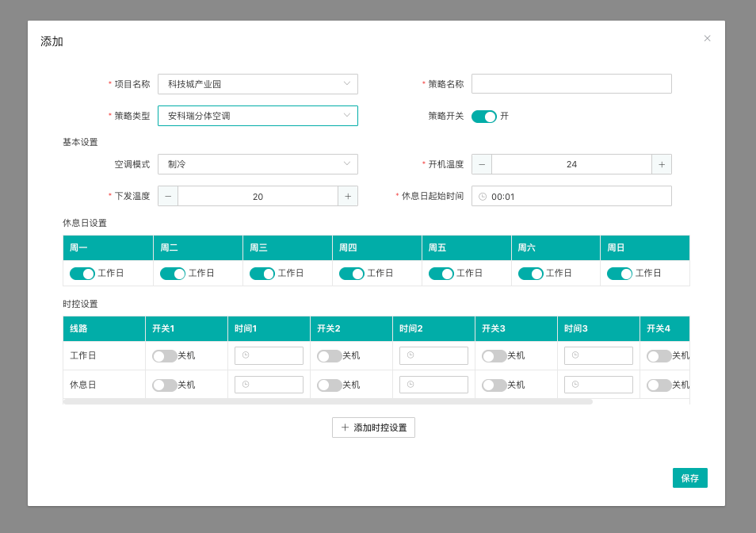
Task: Click the 线路 column header
Action: pyautogui.click(x=104, y=328)
